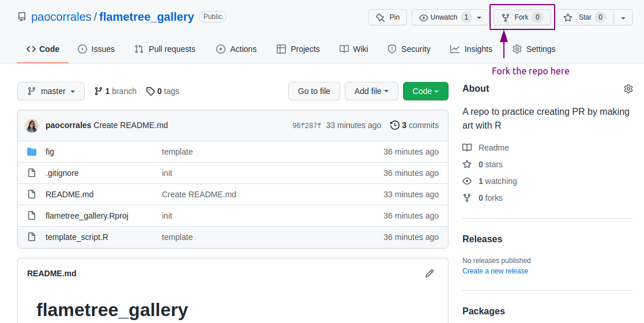The height and width of the screenshot is (323, 644).
Task: Open the Pull requests tab
Action: click(x=165, y=49)
